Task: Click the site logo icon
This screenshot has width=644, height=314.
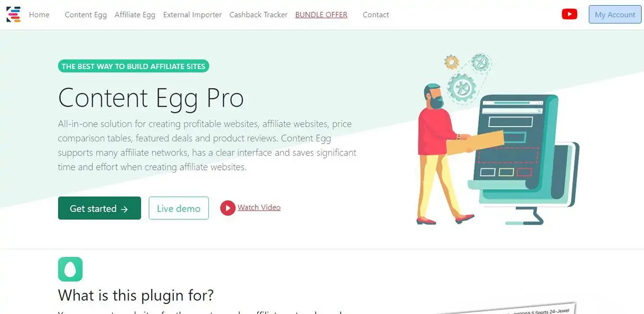Action: [13, 14]
